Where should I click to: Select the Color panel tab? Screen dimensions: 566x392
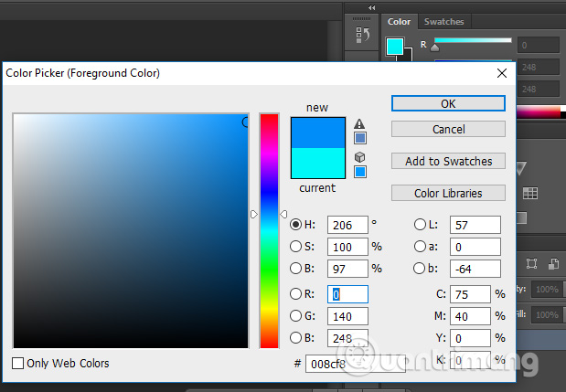pyautogui.click(x=399, y=22)
